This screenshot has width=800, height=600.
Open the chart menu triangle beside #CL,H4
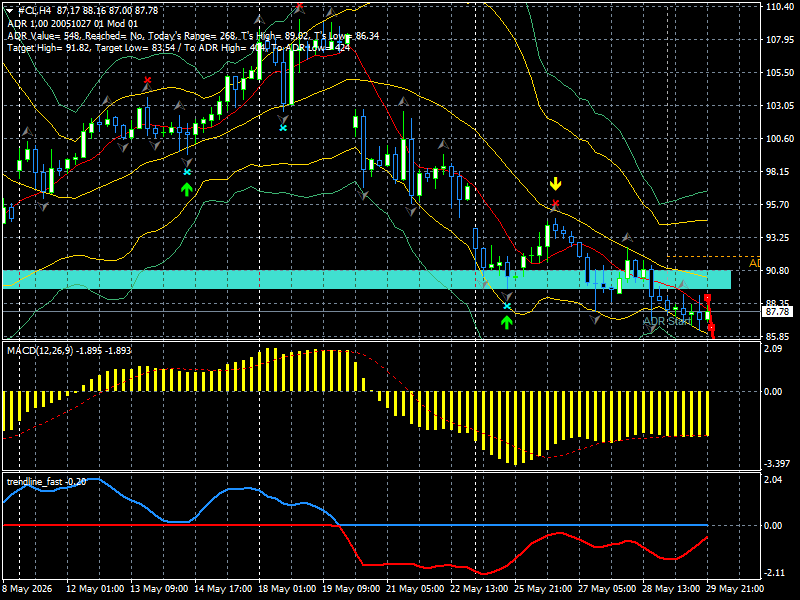[x=9, y=11]
